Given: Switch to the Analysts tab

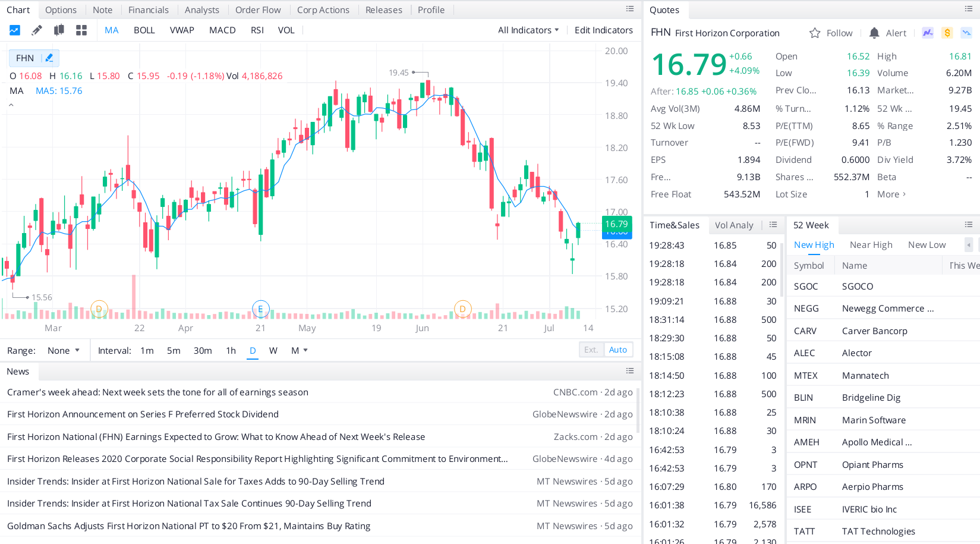Looking at the screenshot, I should click(202, 10).
